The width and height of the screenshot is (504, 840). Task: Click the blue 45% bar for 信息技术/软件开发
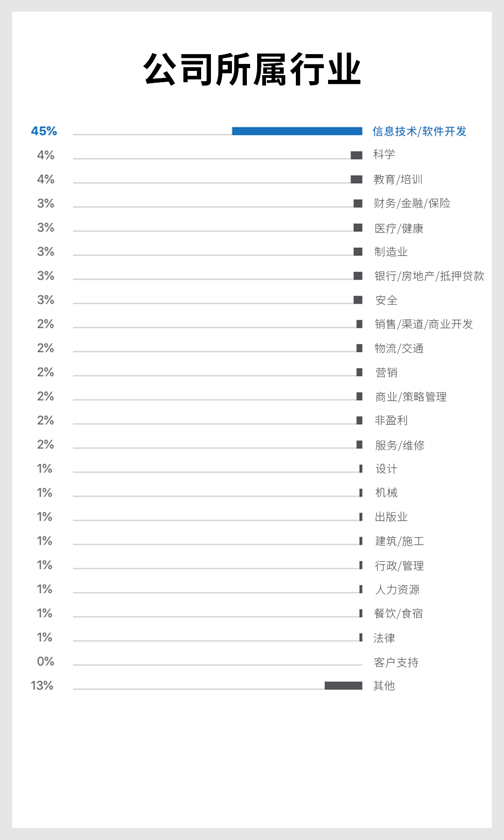(x=297, y=131)
